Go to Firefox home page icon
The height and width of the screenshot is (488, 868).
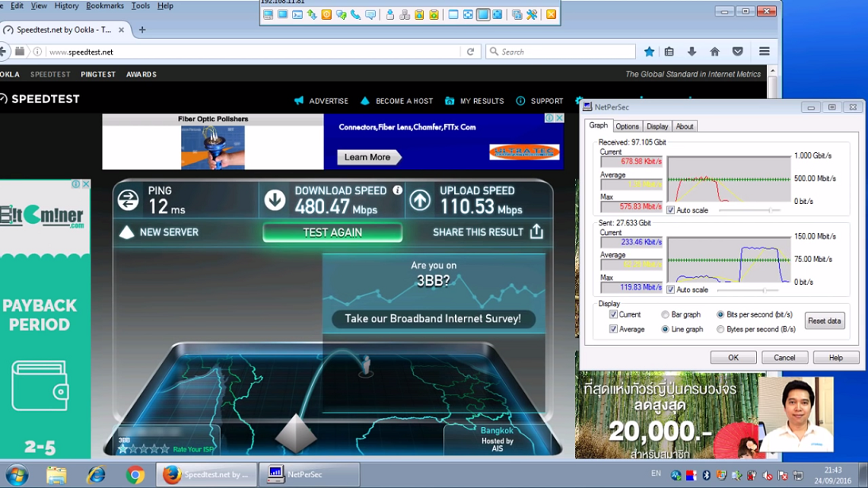pyautogui.click(x=715, y=52)
